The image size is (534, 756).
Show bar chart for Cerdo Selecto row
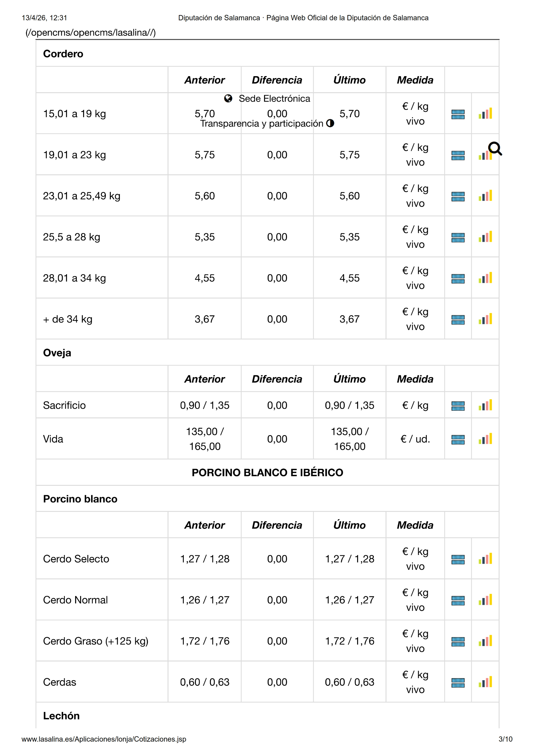[x=485, y=559]
